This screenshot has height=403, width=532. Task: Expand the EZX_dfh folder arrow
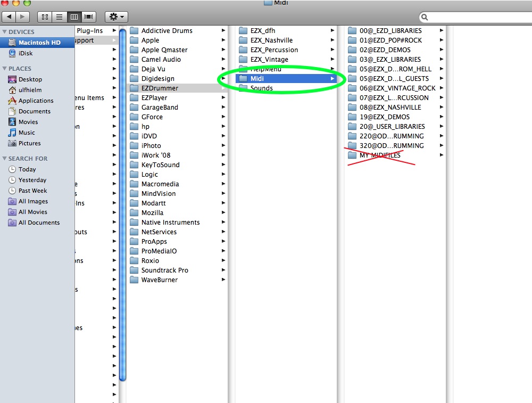tap(332, 30)
